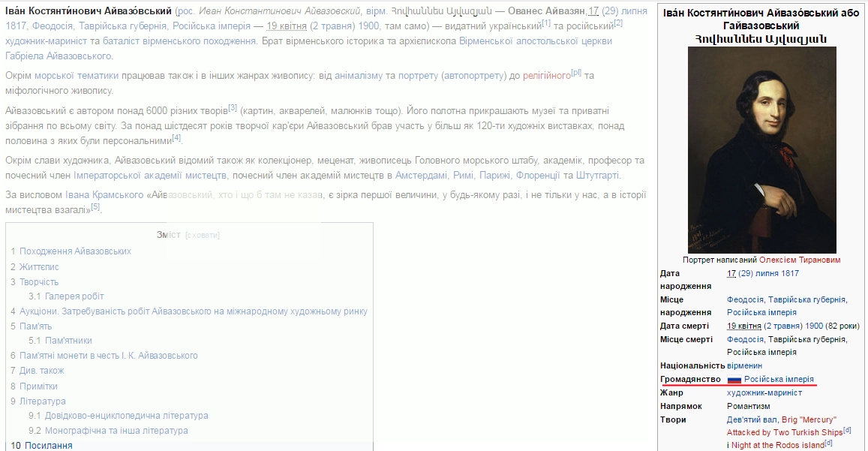
Task: Click "вірменин" nationality link in infobox
Action: coord(744,365)
